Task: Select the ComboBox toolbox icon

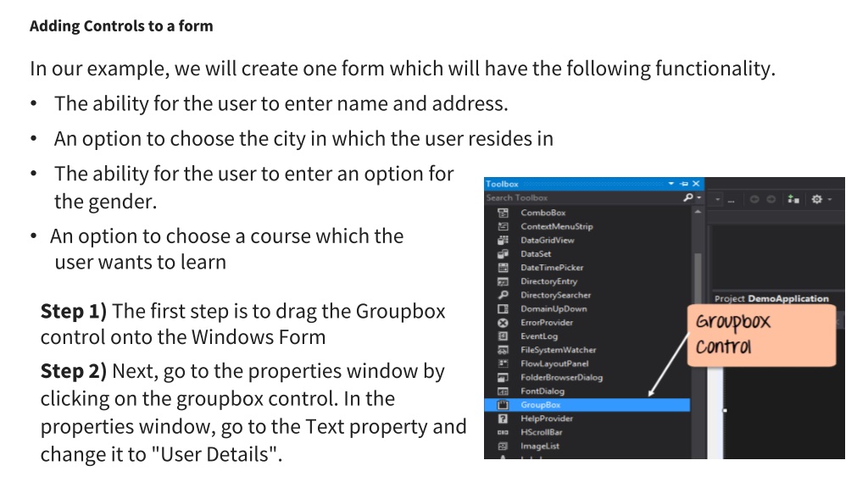Action: 503,213
